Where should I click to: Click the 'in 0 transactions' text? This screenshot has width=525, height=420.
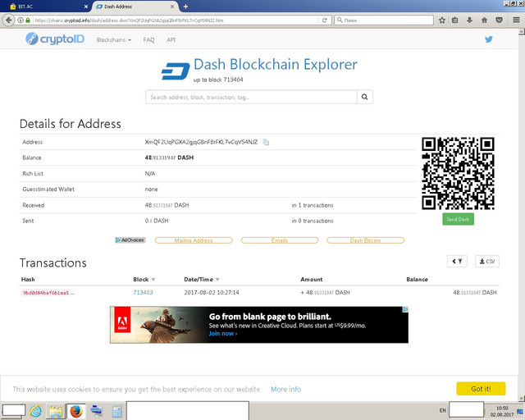(x=313, y=221)
